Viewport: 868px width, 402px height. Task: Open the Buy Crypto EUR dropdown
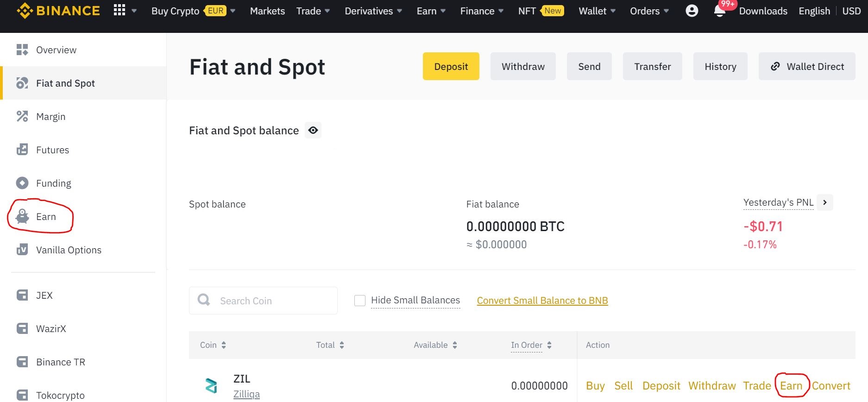[194, 11]
